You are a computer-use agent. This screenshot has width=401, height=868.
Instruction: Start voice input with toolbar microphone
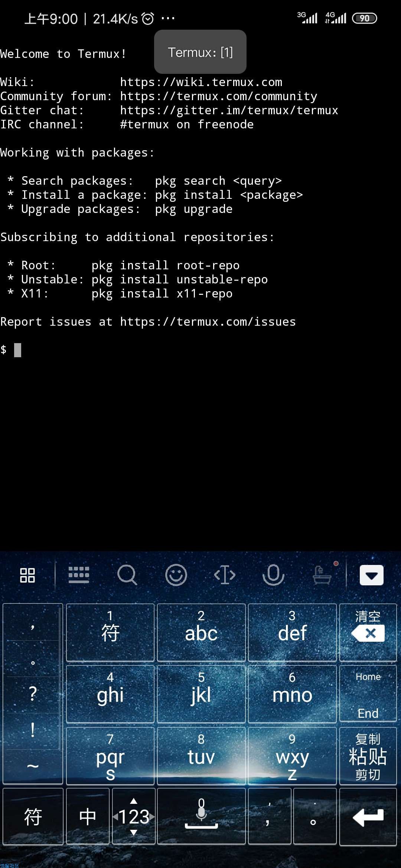click(x=273, y=575)
